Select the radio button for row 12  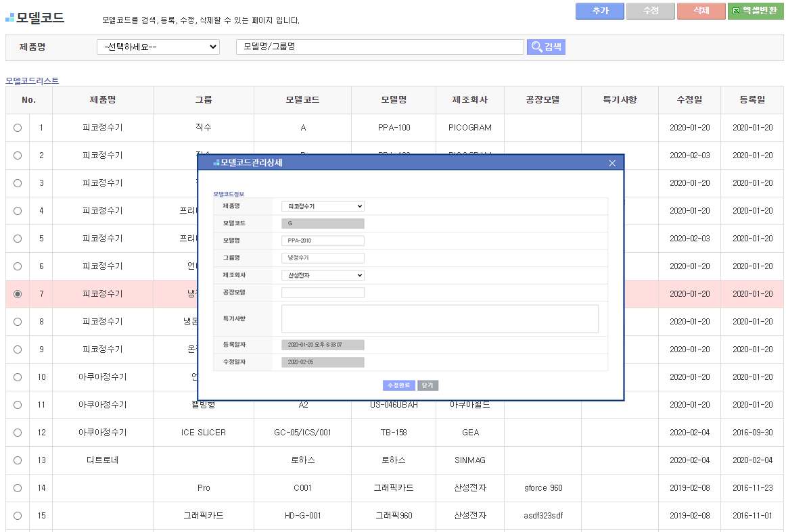point(18,433)
